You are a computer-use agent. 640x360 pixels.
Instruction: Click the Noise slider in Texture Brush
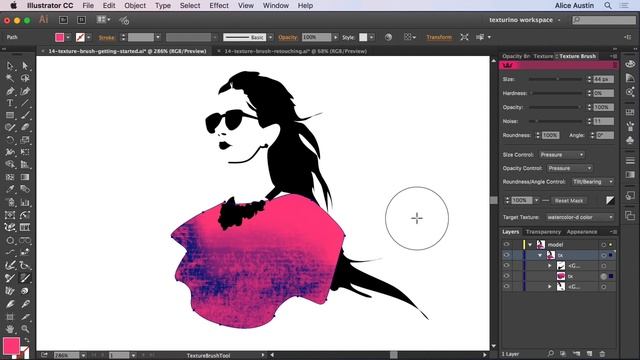point(557,121)
